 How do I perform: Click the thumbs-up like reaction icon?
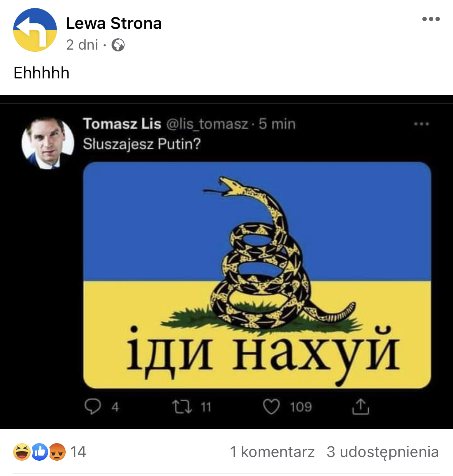coord(40,452)
